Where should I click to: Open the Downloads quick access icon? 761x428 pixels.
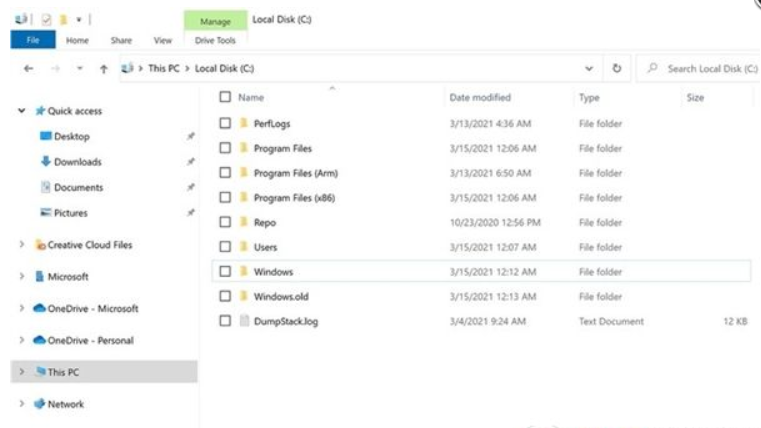[x=45, y=161]
